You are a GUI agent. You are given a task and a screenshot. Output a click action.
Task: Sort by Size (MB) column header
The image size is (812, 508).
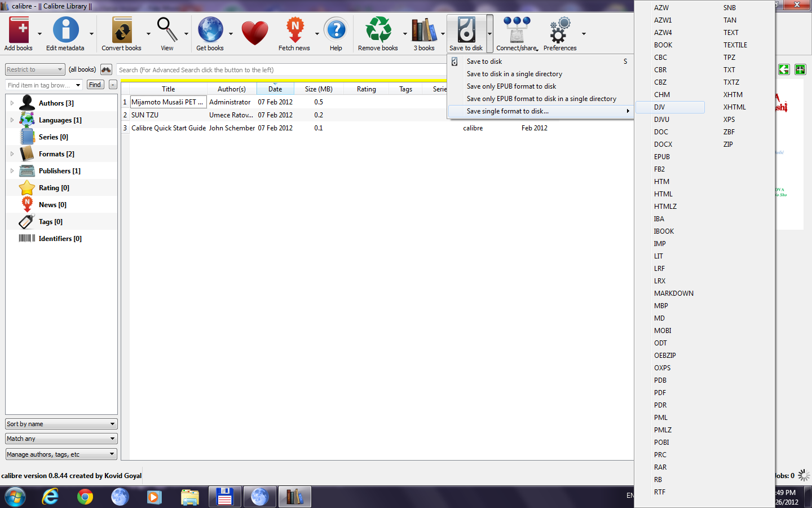[319, 89]
